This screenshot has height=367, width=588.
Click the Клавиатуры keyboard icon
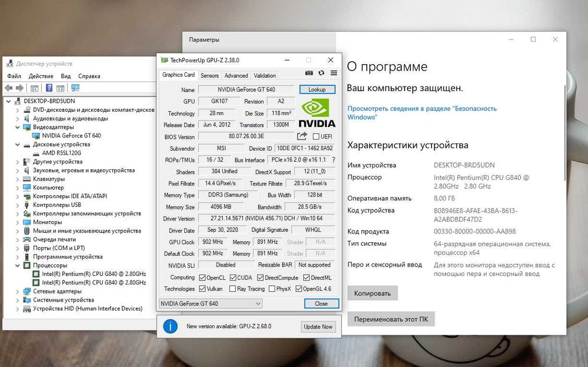point(27,179)
